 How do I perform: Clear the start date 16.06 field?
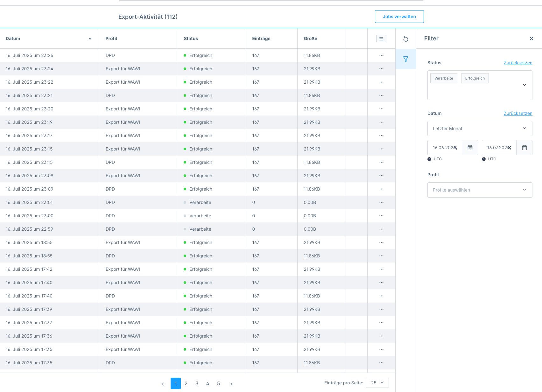(x=455, y=148)
